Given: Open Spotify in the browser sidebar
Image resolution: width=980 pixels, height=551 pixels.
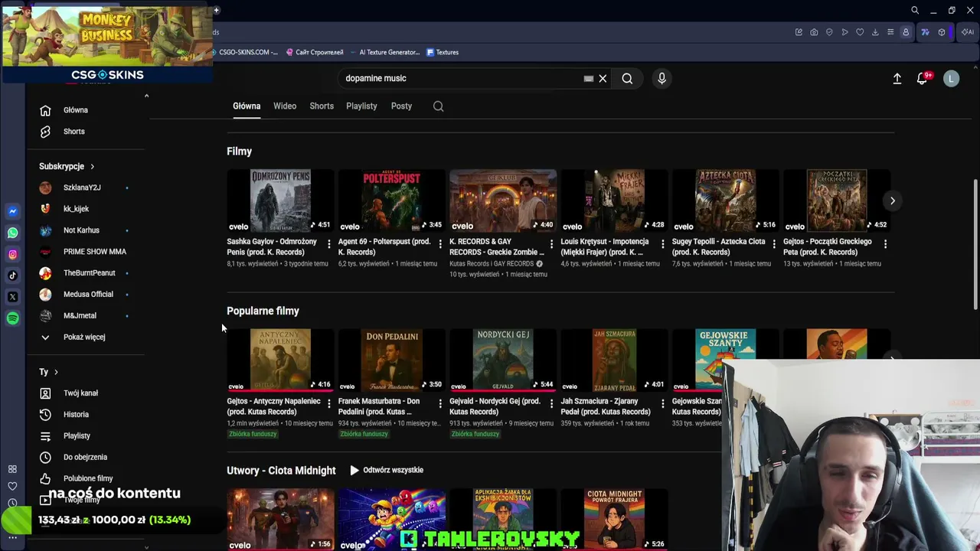Looking at the screenshot, I should click(12, 318).
